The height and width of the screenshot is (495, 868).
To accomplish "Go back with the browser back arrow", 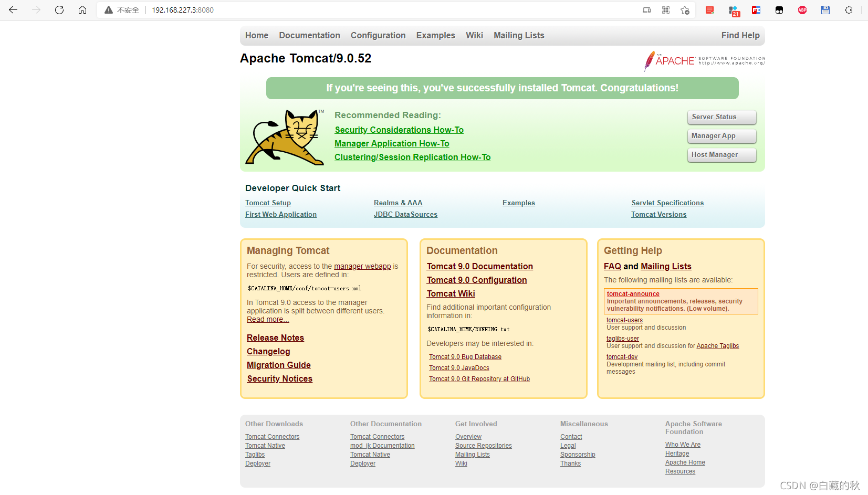I will click(x=13, y=10).
